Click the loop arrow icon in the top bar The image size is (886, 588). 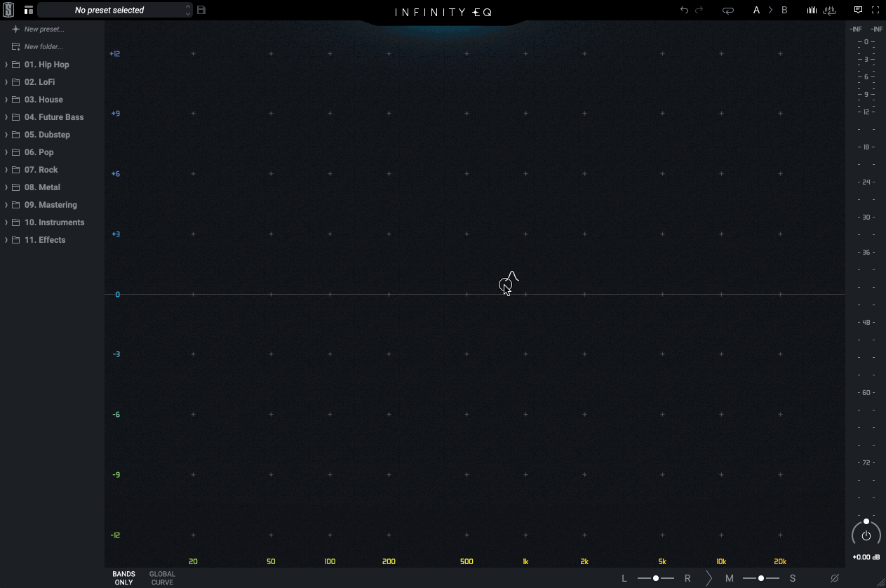point(728,10)
